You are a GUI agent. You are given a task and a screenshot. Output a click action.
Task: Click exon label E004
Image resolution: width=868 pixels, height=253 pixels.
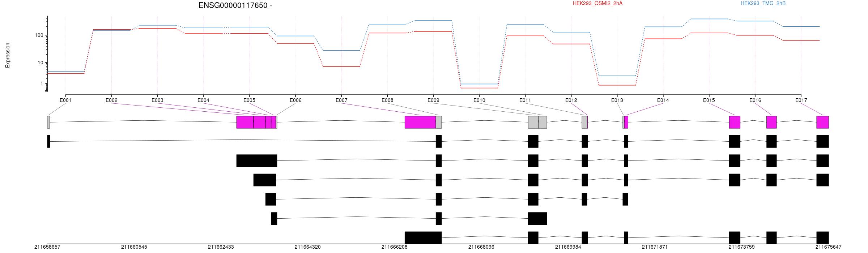coord(203,100)
